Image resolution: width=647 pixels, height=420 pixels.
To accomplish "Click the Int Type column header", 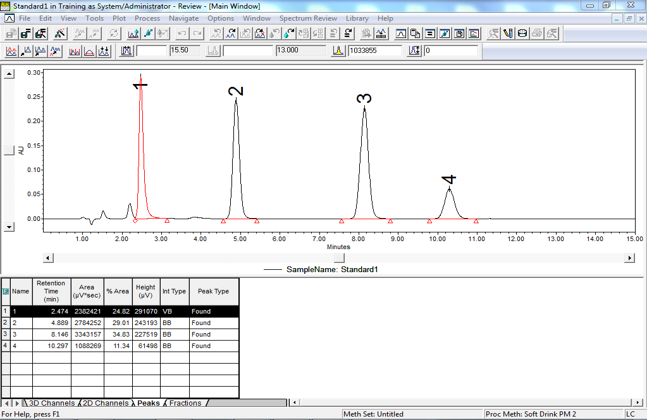I will [175, 291].
